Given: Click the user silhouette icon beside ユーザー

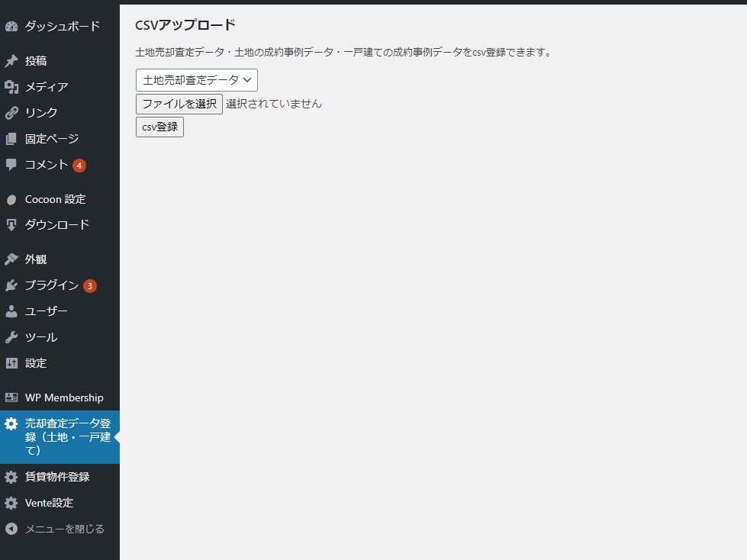Looking at the screenshot, I should tap(11, 311).
